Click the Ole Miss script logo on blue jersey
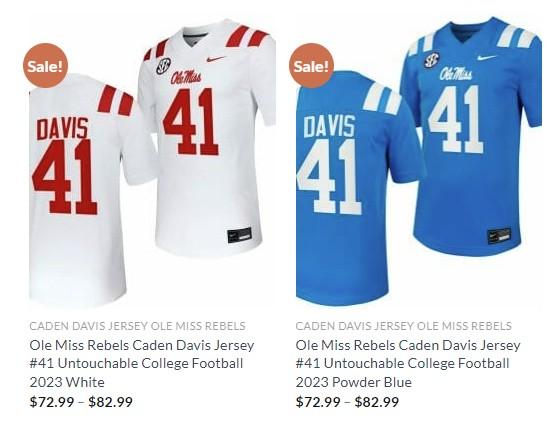 (x=456, y=73)
